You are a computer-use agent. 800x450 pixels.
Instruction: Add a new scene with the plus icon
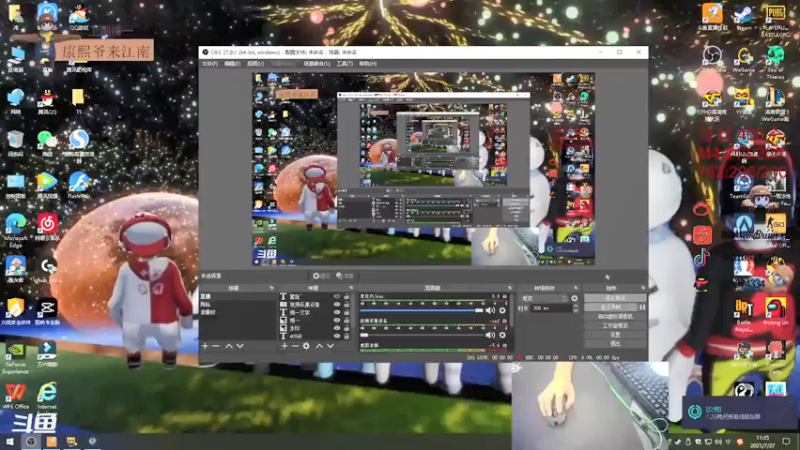tap(205, 346)
